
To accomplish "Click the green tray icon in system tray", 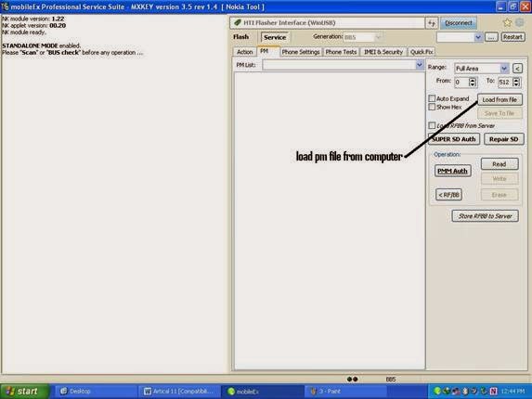I will pyautogui.click(x=437, y=392).
